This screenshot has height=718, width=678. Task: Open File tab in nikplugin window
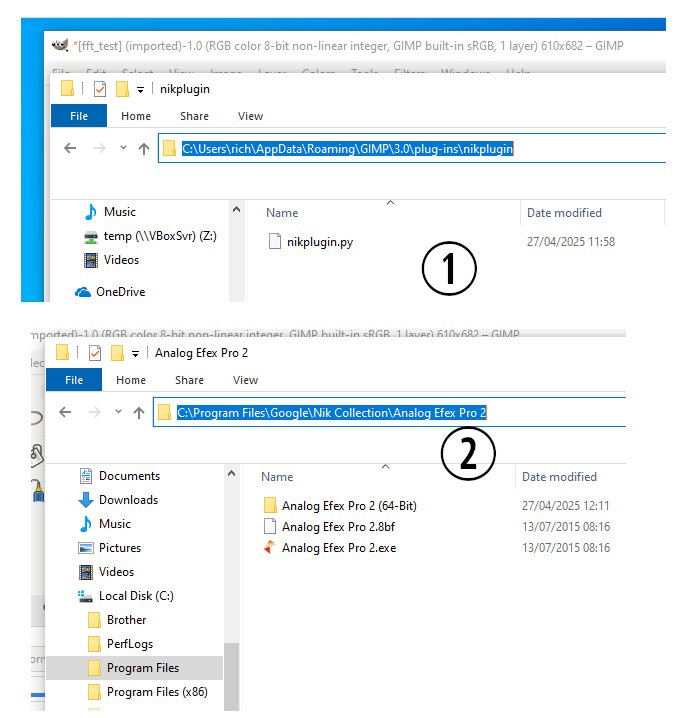click(79, 116)
